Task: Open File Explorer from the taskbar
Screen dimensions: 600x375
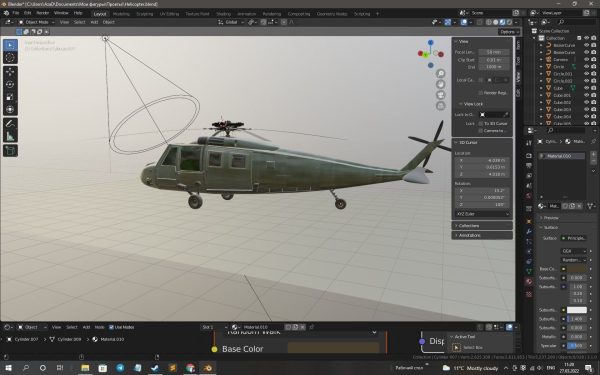Action: 85,368
